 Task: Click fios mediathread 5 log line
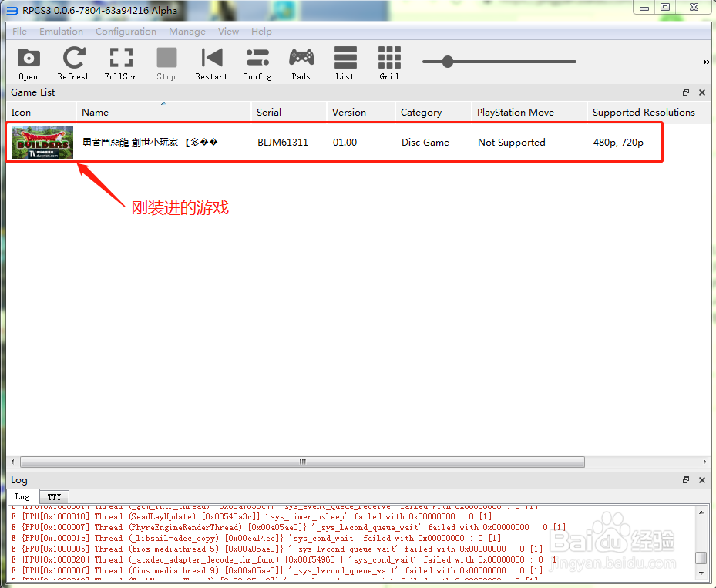[x=277, y=549]
